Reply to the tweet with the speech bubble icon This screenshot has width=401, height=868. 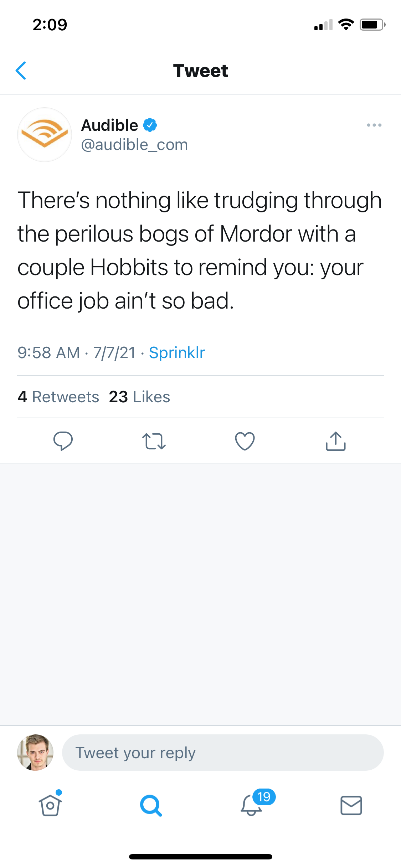pyautogui.click(x=63, y=441)
